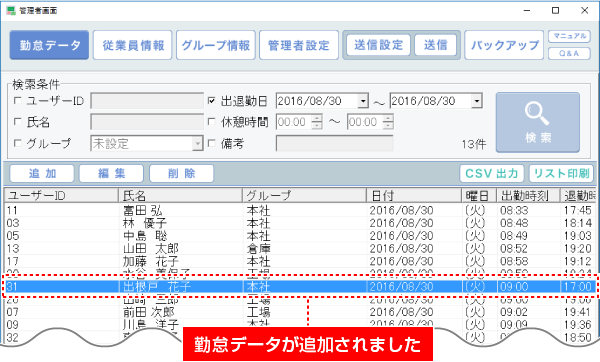Image resolution: width=600 pixels, height=362 pixels.
Task: Click the 備考 remarks input field
Action: coord(334,143)
